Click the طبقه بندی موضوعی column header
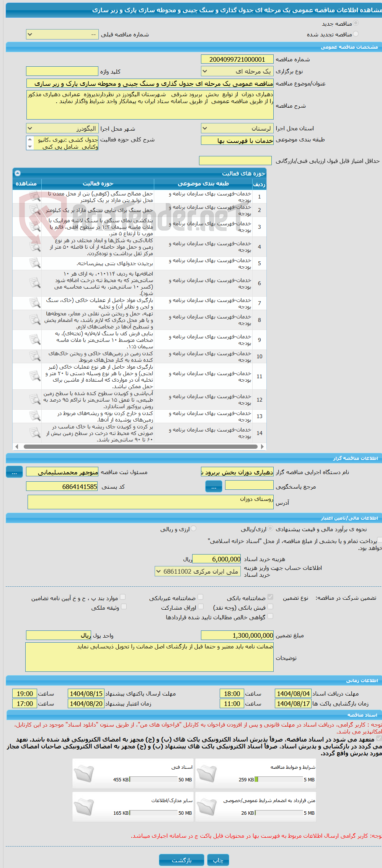The height and width of the screenshot is (868, 382). (203, 184)
